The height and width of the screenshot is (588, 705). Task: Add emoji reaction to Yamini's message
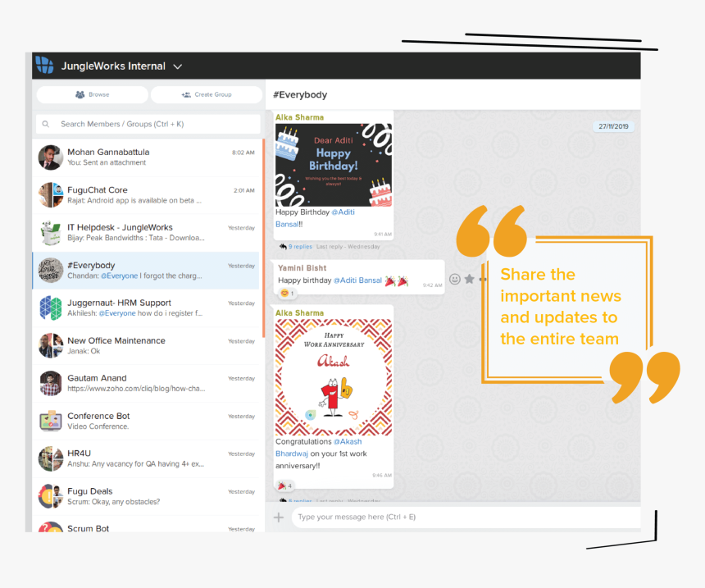pos(455,280)
